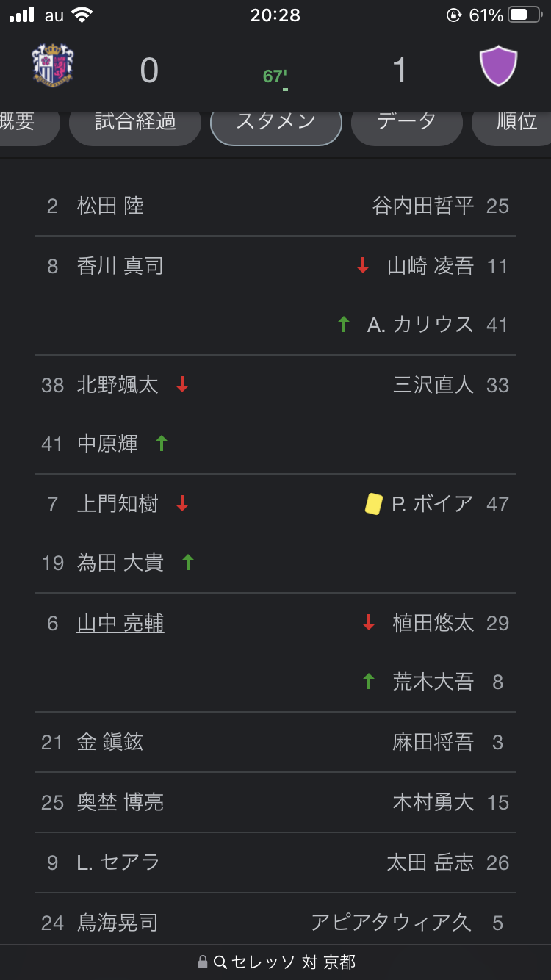Select the スタメン tab
Image resolution: width=551 pixels, height=980 pixels.
[276, 122]
